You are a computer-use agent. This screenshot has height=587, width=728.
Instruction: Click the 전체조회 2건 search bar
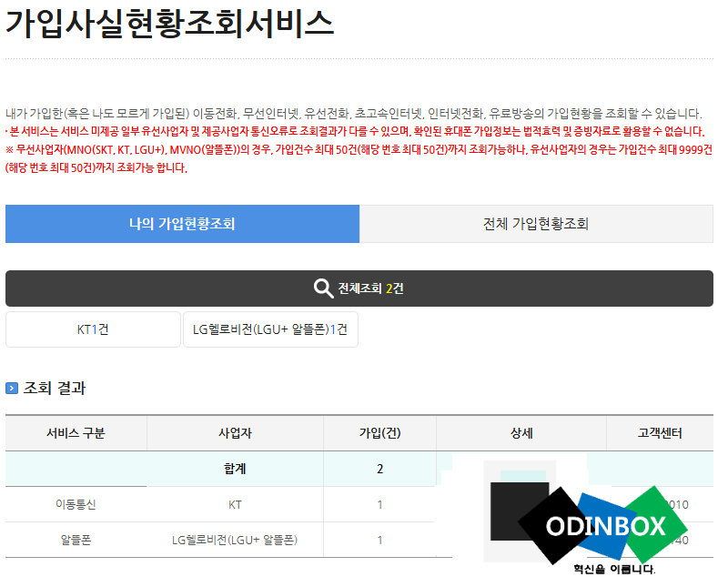pyautogui.click(x=359, y=288)
